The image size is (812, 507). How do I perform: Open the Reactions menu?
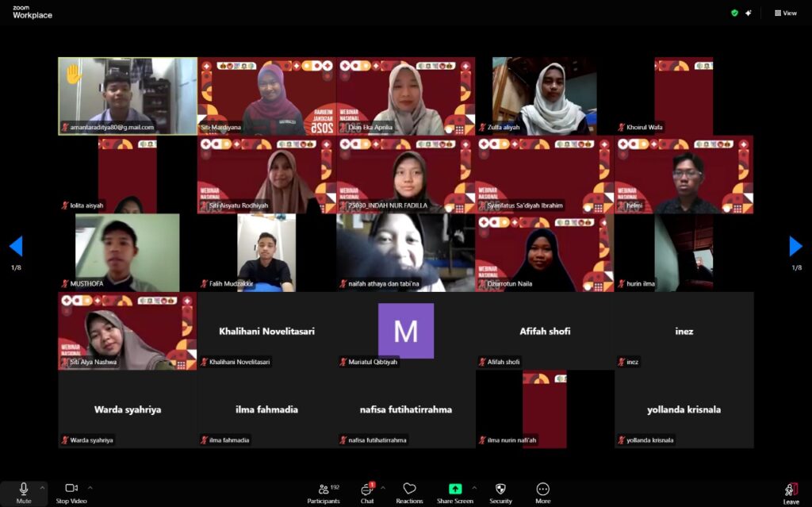point(409,491)
